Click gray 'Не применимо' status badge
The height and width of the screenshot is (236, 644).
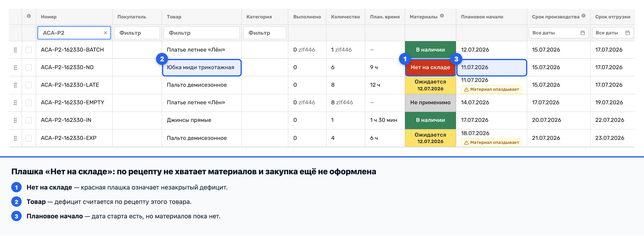click(430, 103)
